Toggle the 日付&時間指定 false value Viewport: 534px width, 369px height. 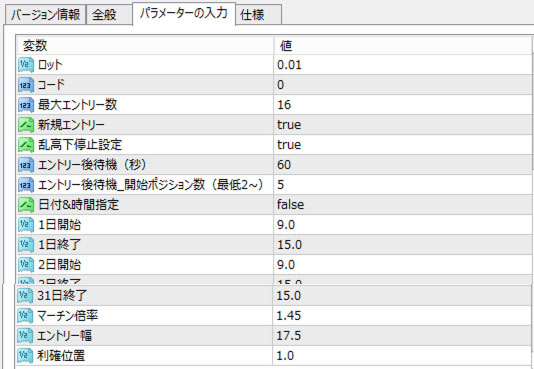402,205
